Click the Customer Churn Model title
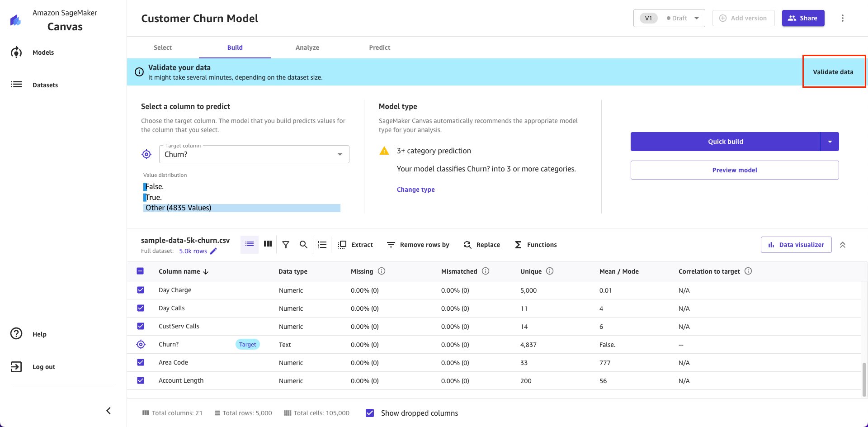 (200, 19)
